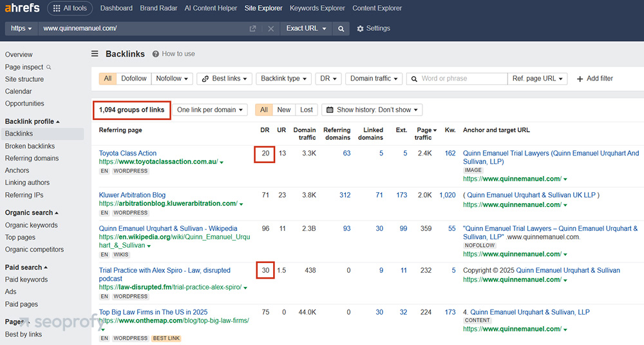Open Anchors report
Screen dimensions: 644x345
[x=17, y=170]
